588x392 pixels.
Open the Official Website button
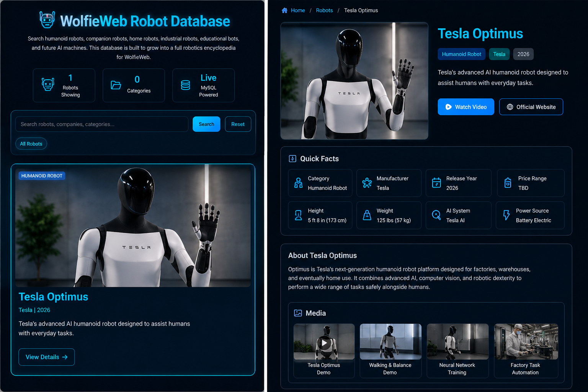click(531, 107)
